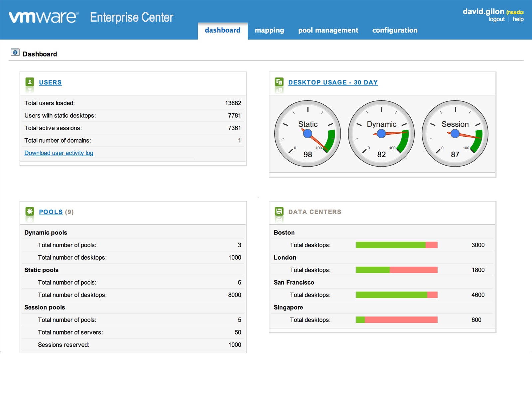Select the Session usage gauge
Image resolution: width=532 pixels, height=399 pixels.
455,133
